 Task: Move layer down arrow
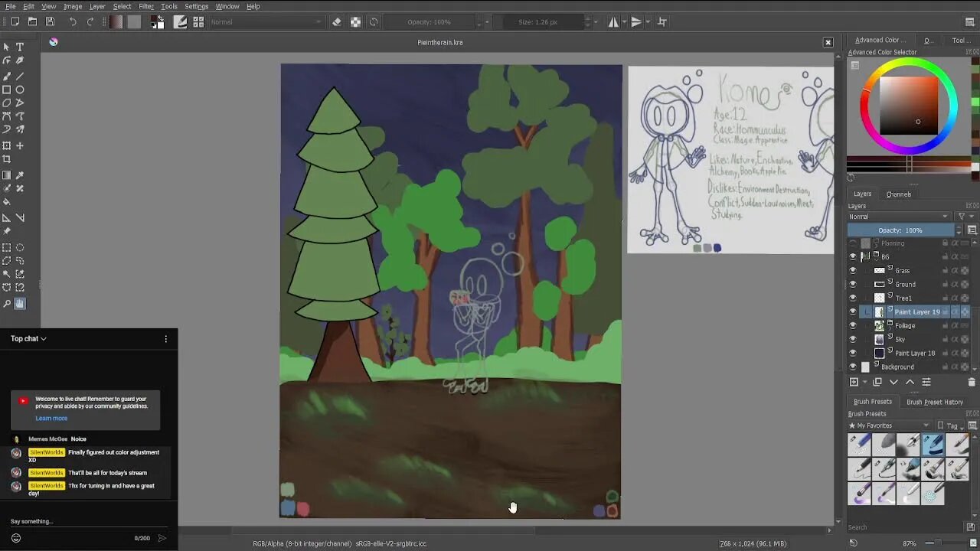(x=893, y=382)
